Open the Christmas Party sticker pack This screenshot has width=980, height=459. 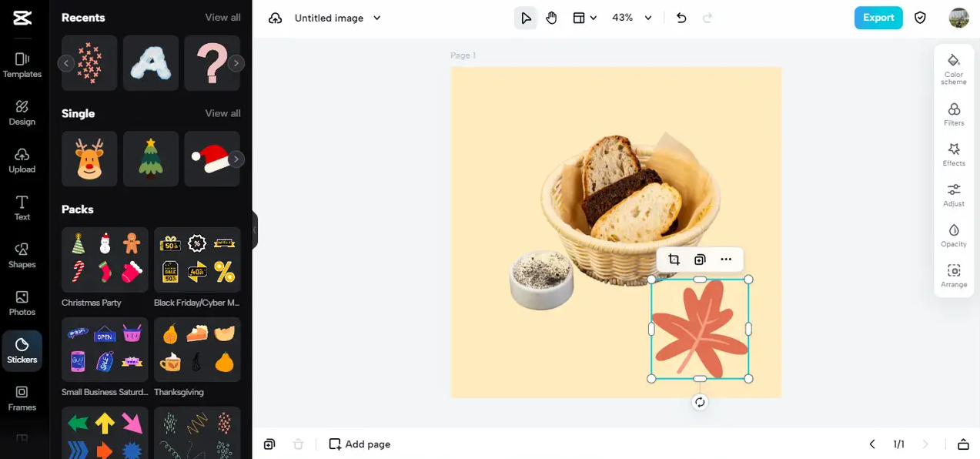[x=105, y=260]
